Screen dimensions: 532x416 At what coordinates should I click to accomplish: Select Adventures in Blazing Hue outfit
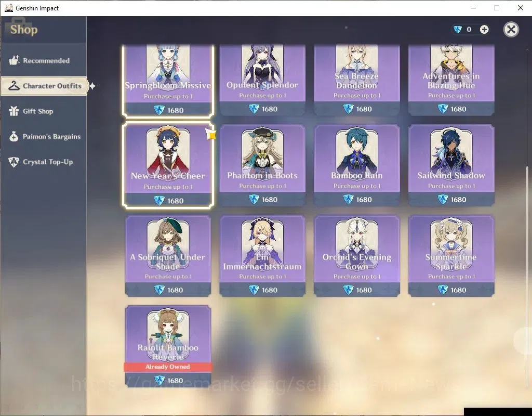[451, 80]
